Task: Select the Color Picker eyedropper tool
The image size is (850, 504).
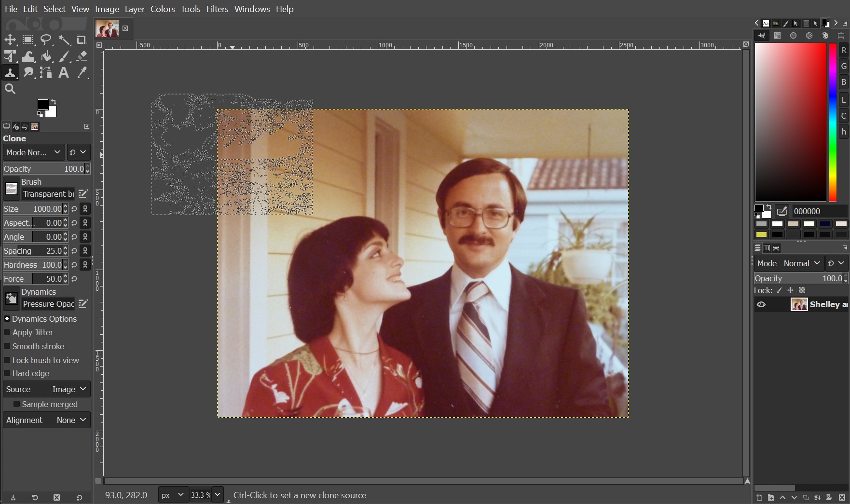Action: (82, 73)
